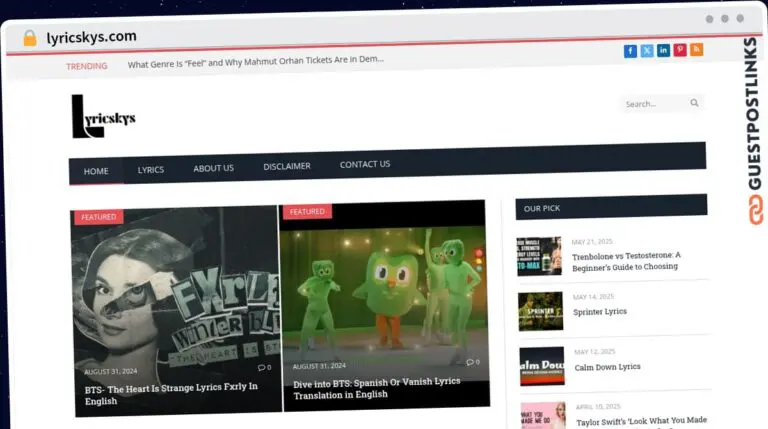Image resolution: width=768 pixels, height=429 pixels.
Task: Click the Facebook icon in top bar
Action: coord(630,51)
